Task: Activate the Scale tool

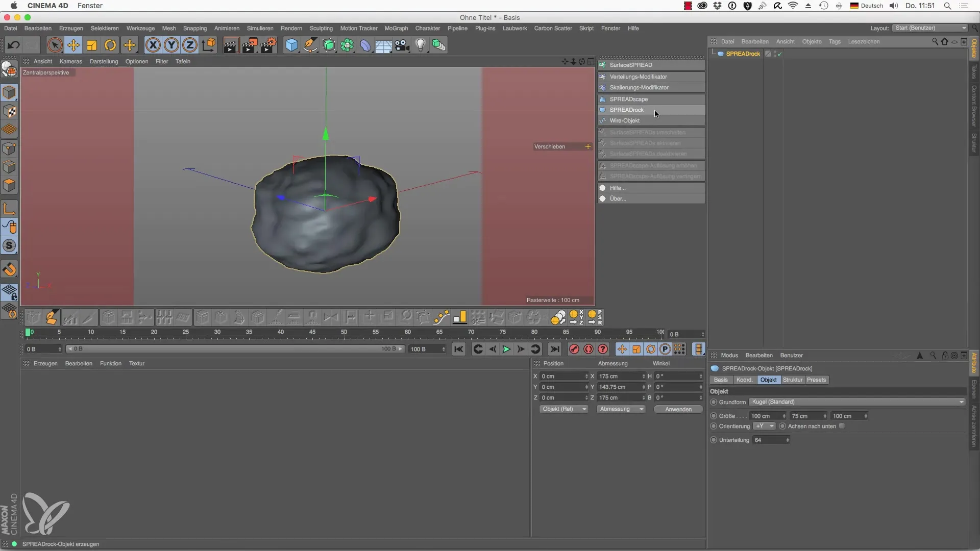Action: pyautogui.click(x=92, y=45)
